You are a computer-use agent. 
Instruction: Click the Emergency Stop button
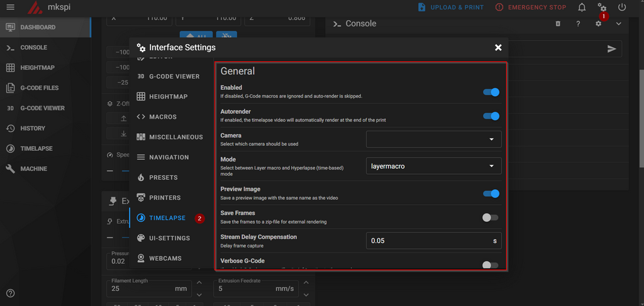tap(531, 8)
